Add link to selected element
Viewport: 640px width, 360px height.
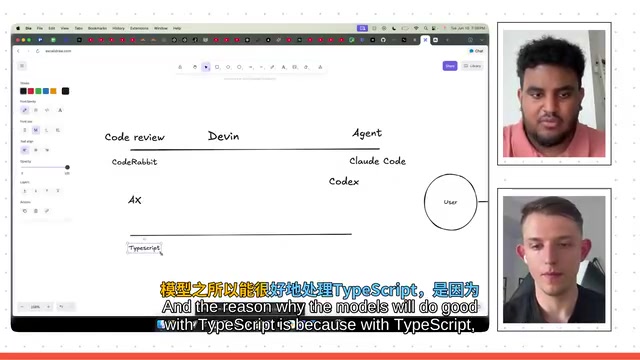click(x=47, y=211)
